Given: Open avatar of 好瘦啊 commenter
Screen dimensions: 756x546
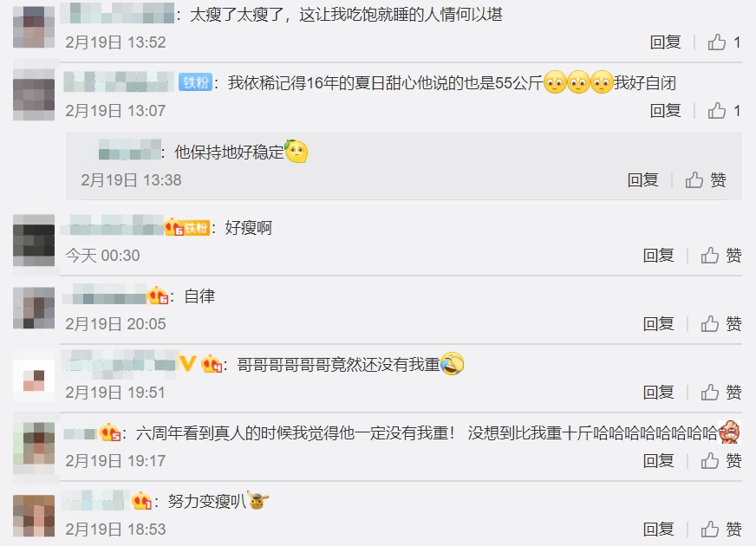Looking at the screenshot, I should click(34, 241).
